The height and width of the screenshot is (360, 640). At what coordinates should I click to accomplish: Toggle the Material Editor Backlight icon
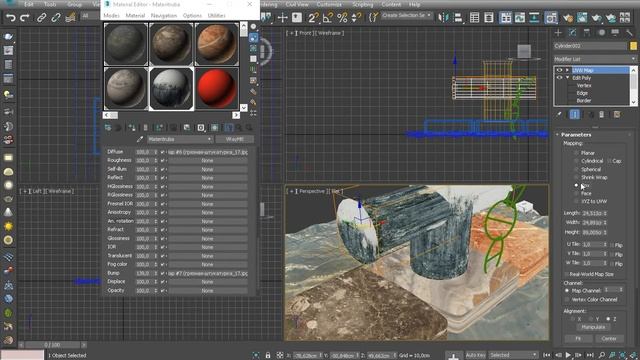pos(253,38)
